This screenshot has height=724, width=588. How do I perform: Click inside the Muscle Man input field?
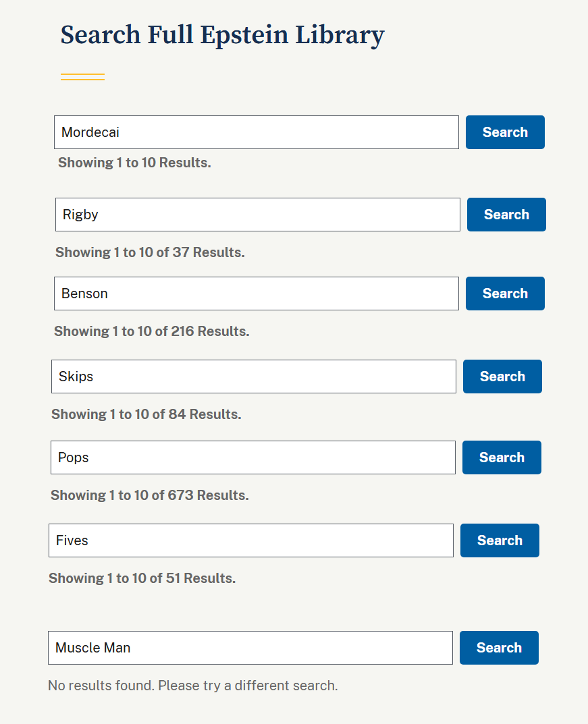[x=250, y=648]
